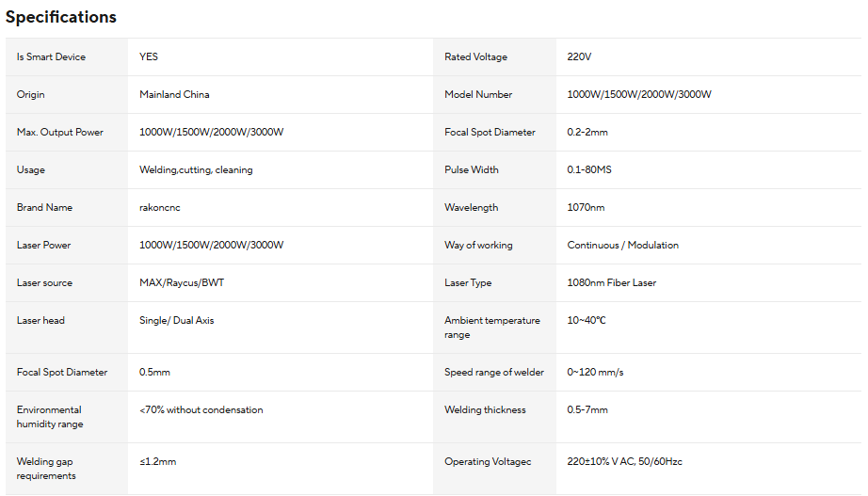Click the rakoncnc brand name value
Screen dimensions: 868x496
(160, 208)
